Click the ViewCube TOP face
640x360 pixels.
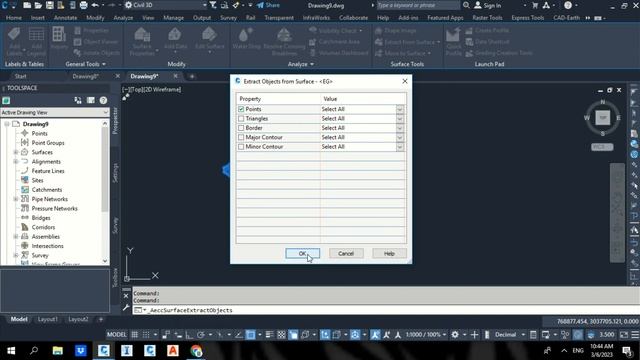[603, 118]
